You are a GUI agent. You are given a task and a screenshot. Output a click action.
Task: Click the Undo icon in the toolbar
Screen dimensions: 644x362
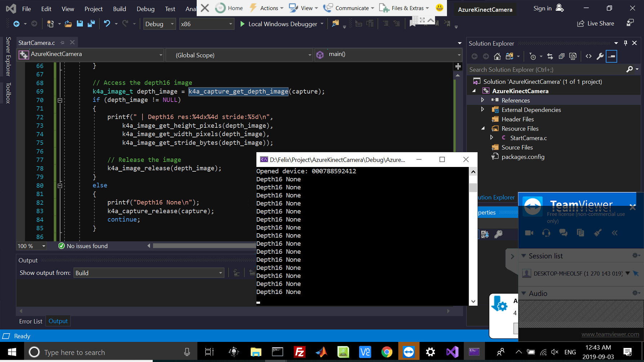107,24
